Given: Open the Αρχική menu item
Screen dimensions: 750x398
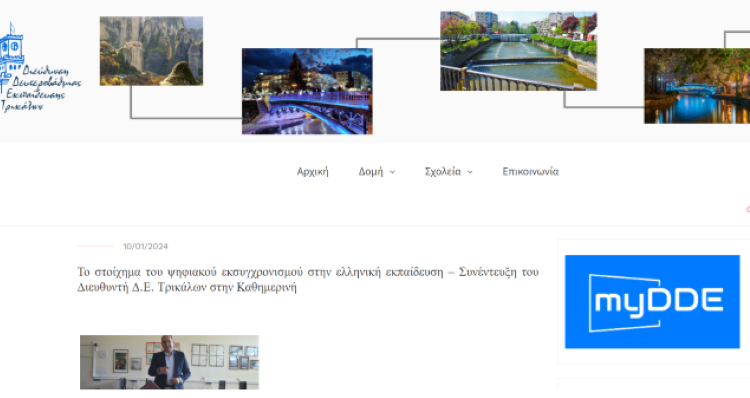Looking at the screenshot, I should pyautogui.click(x=312, y=172).
